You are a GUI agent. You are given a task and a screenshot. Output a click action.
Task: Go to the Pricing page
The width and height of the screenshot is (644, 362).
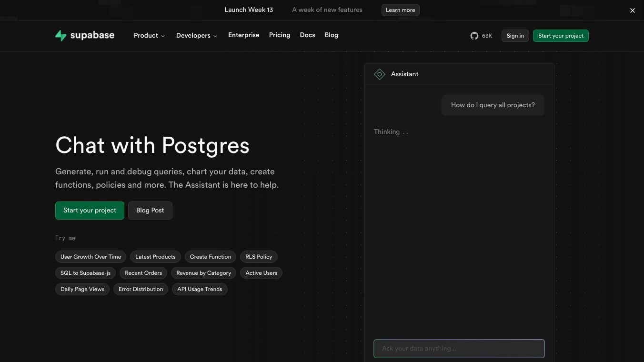coord(280,35)
